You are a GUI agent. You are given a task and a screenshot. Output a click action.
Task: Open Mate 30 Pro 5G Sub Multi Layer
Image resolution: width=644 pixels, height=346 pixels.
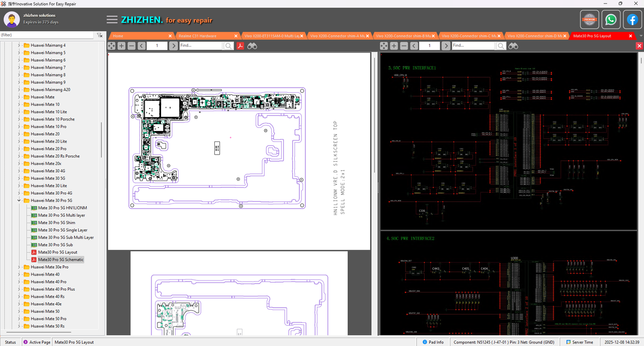point(66,237)
